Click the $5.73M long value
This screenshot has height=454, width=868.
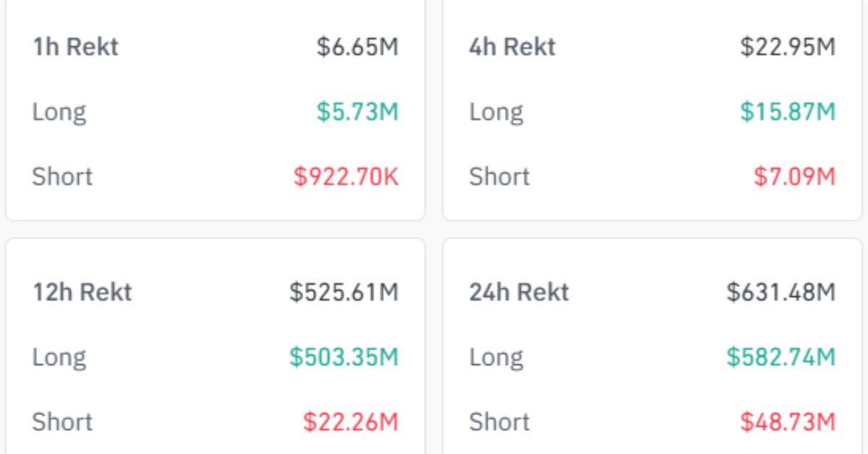(x=358, y=112)
